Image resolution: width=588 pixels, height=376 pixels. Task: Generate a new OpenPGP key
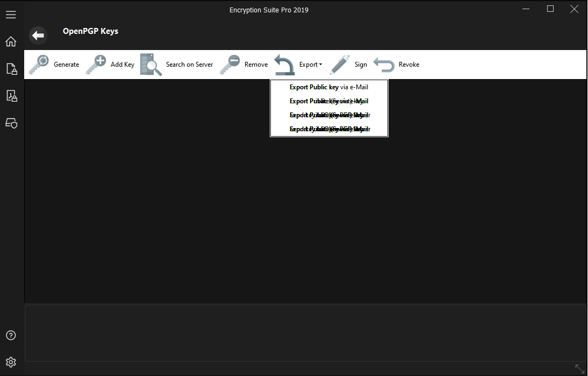tap(54, 65)
